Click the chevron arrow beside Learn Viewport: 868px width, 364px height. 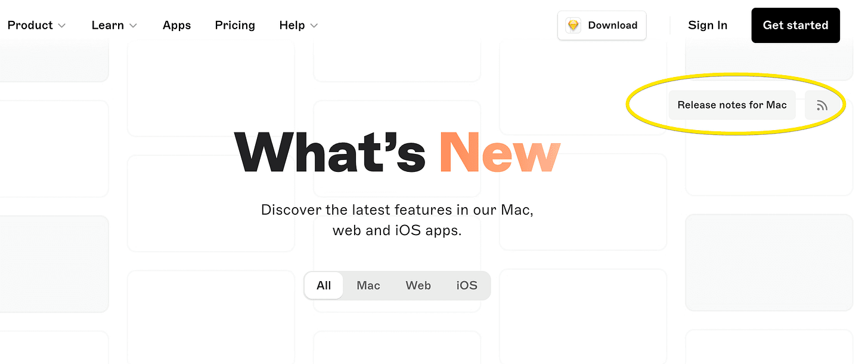[133, 26]
